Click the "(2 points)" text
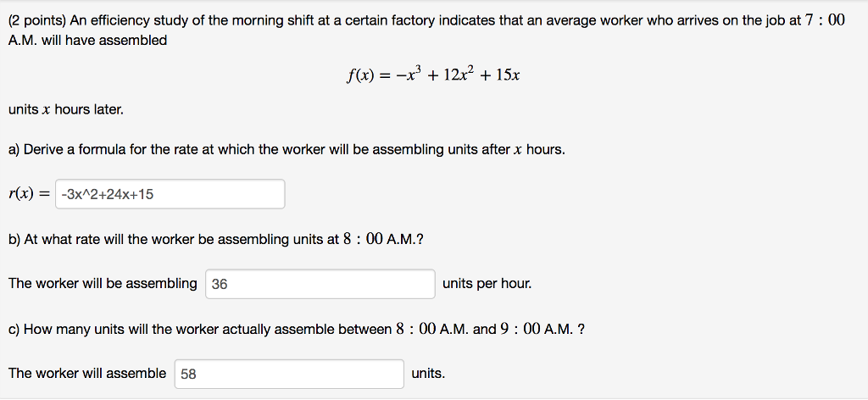 pos(37,21)
